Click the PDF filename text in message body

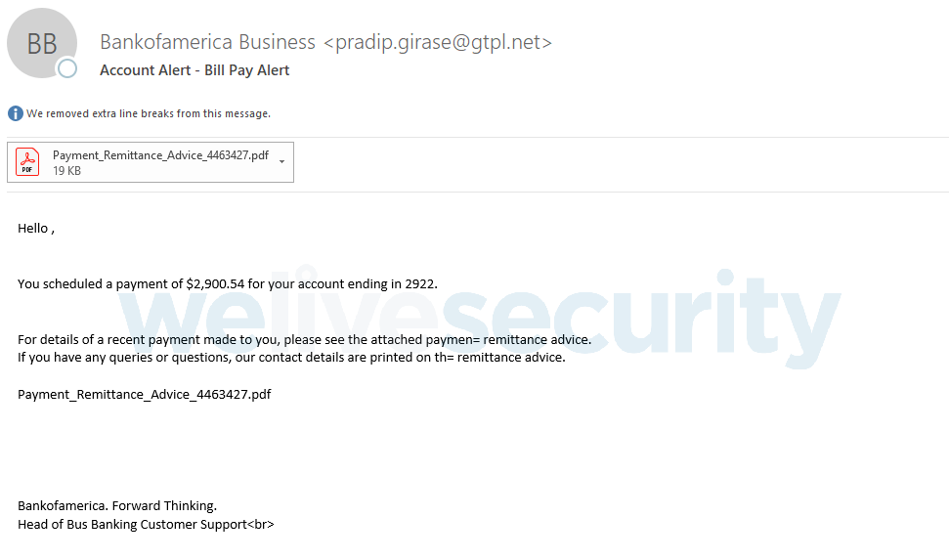[144, 395]
